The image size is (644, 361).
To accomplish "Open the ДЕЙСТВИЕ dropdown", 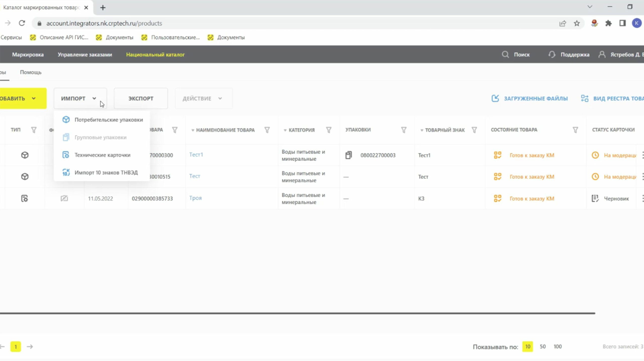I will tap(204, 98).
